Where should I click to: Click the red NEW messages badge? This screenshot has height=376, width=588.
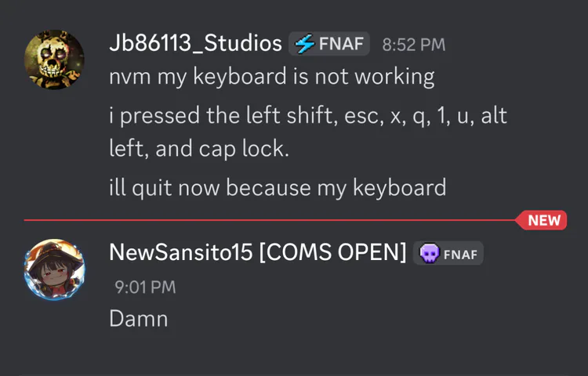(543, 220)
